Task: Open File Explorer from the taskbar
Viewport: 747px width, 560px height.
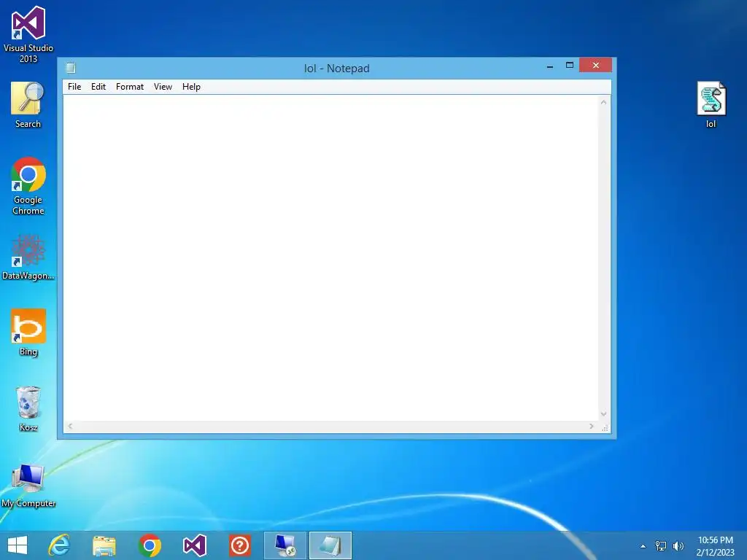Action: [104, 545]
